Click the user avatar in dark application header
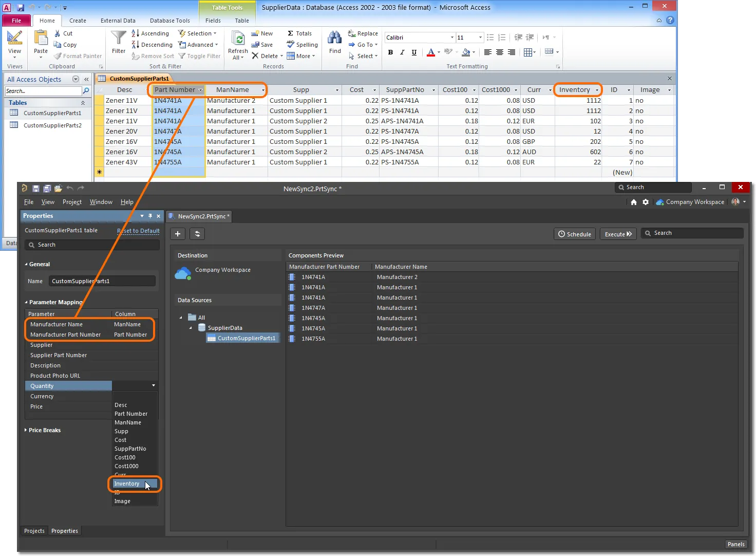The width and height of the screenshot is (756, 556). pyautogui.click(x=735, y=202)
